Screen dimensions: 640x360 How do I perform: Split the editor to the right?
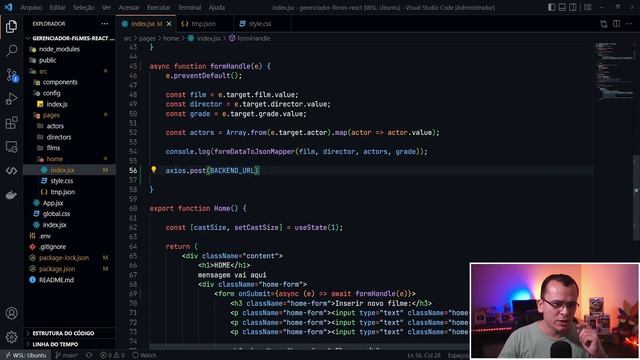pos(616,24)
